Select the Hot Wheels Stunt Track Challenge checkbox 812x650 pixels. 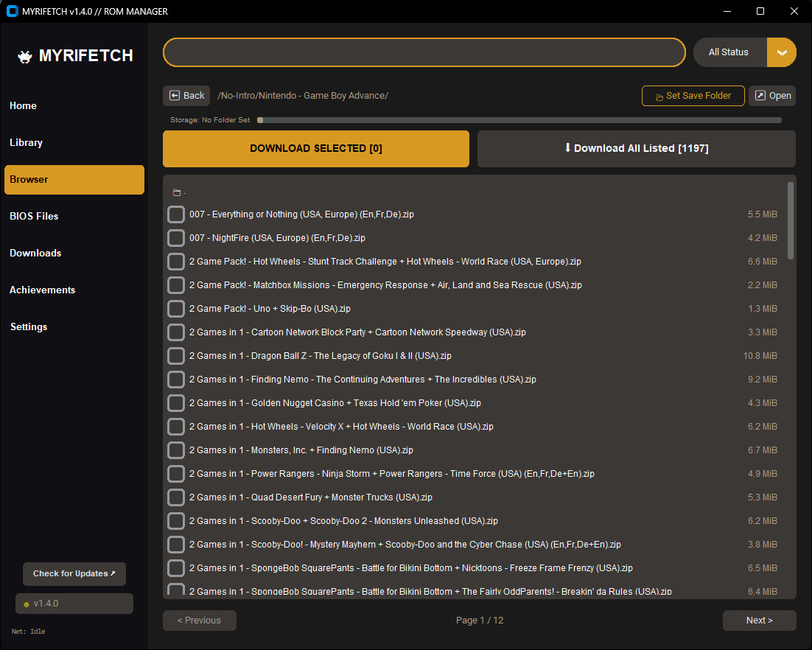[x=176, y=262]
